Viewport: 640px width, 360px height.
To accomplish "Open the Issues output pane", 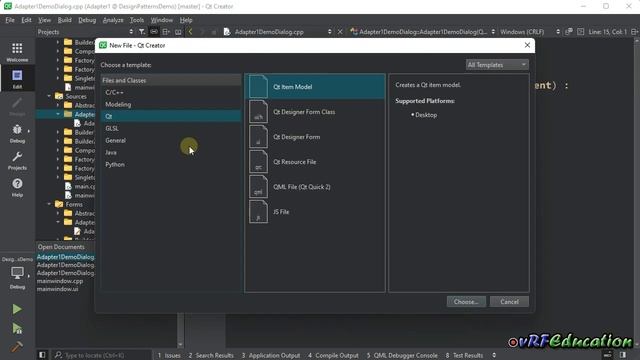I will click(169, 356).
